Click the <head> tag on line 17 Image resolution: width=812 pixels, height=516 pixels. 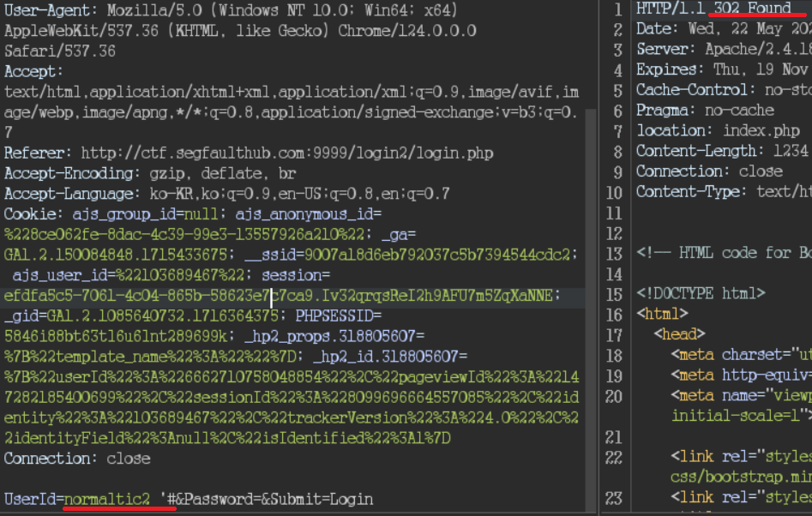679,334
